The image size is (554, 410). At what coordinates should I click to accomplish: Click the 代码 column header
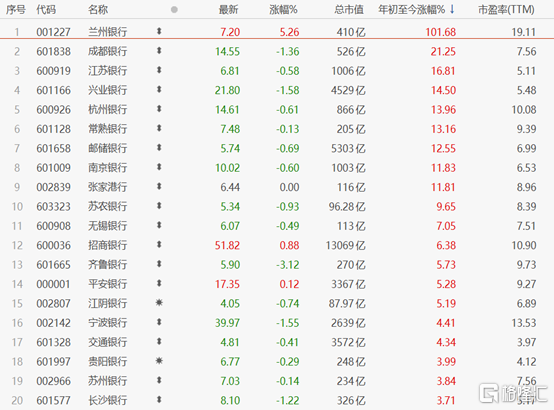(x=46, y=10)
